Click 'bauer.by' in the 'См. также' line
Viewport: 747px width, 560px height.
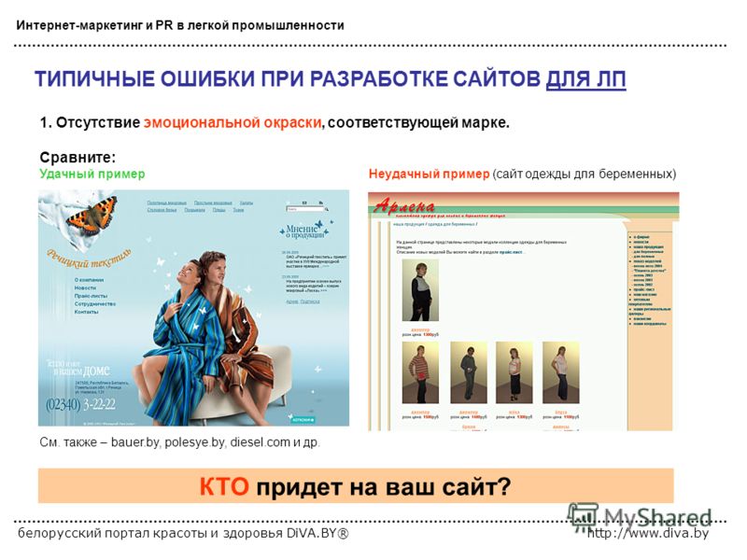click(x=134, y=442)
